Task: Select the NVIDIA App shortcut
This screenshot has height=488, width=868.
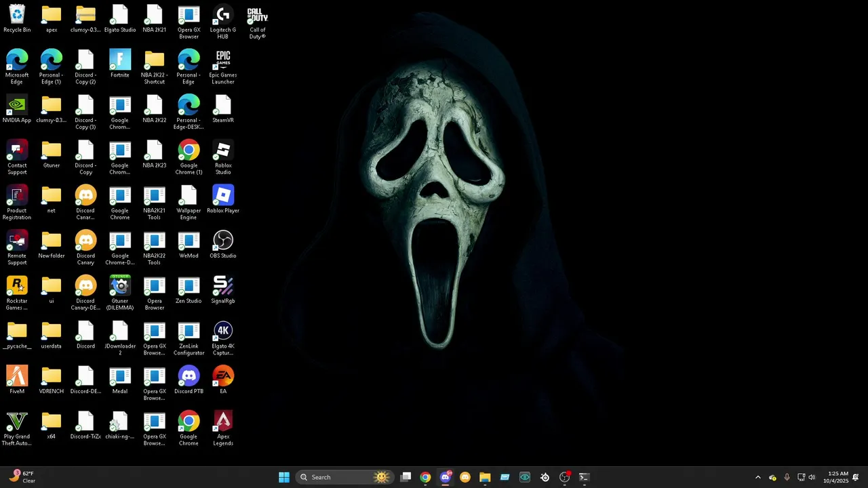Action: [x=17, y=109]
